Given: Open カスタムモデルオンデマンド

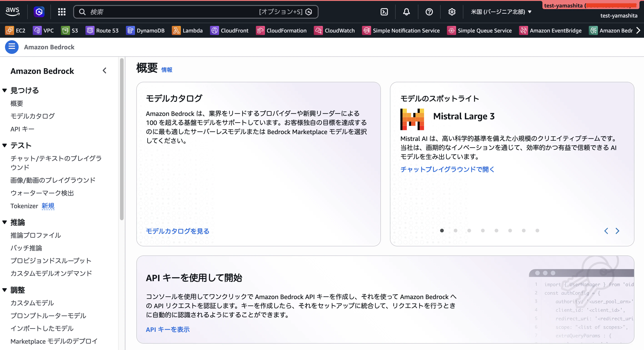Looking at the screenshot, I should tap(51, 273).
